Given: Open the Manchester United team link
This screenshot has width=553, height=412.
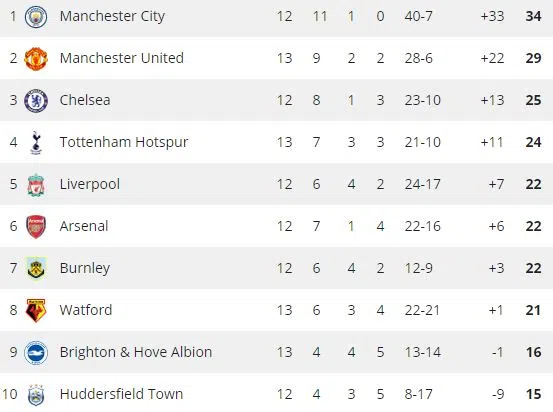Looking at the screenshot, I should 122,58.
